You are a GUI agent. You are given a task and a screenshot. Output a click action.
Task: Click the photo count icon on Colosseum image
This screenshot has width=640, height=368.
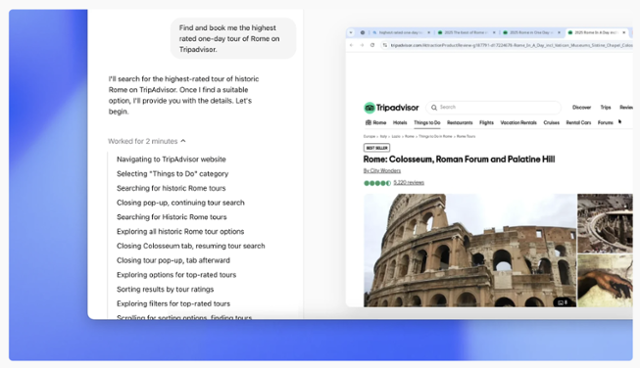tap(563, 302)
